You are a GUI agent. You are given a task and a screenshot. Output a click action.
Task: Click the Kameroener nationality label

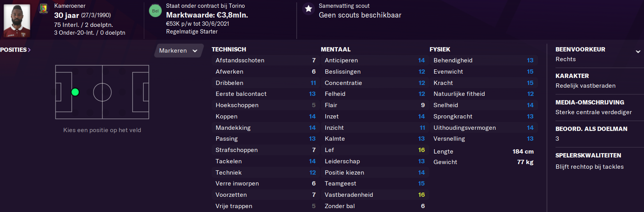pyautogui.click(x=70, y=6)
